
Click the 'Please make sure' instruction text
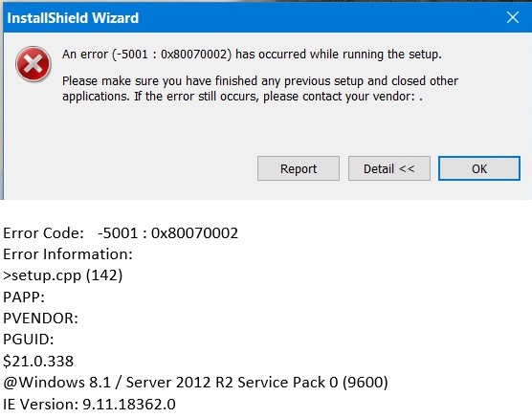pos(260,81)
